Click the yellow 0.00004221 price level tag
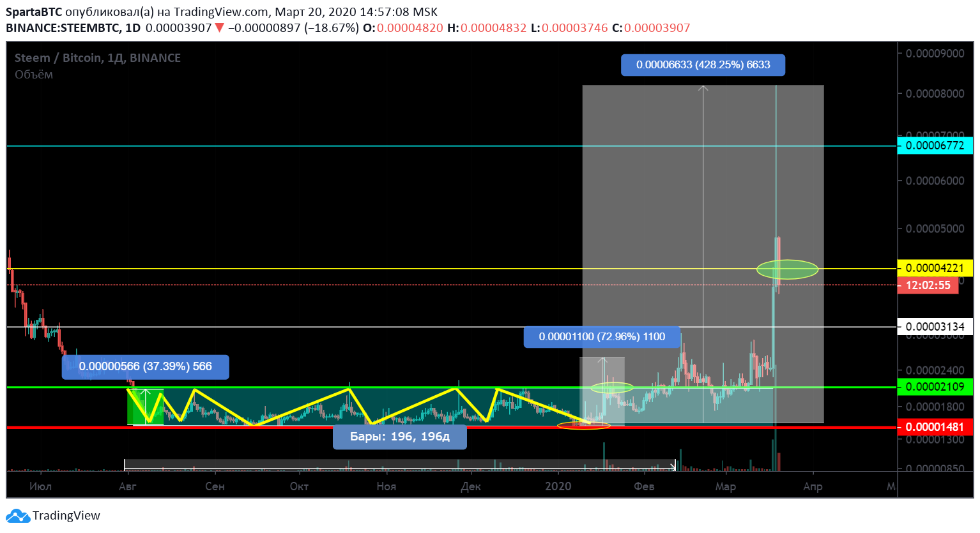 coord(935,268)
